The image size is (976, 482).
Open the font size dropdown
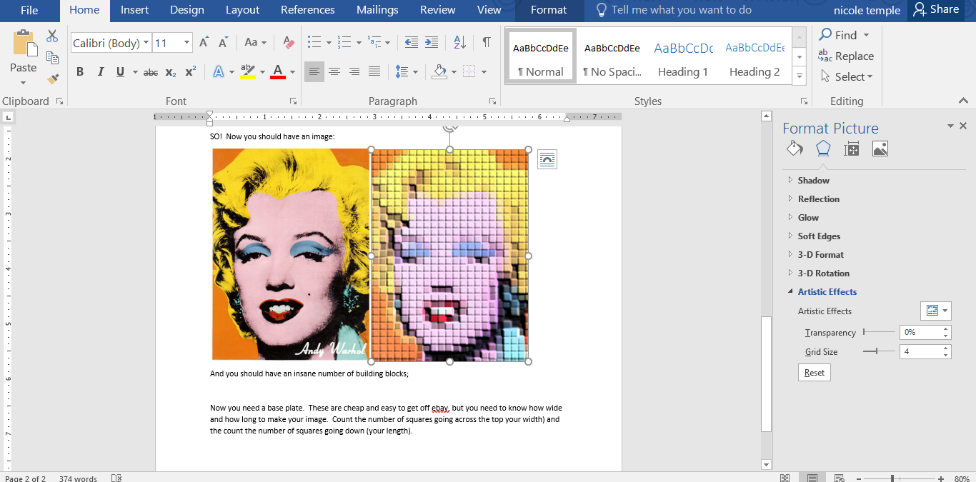187,43
